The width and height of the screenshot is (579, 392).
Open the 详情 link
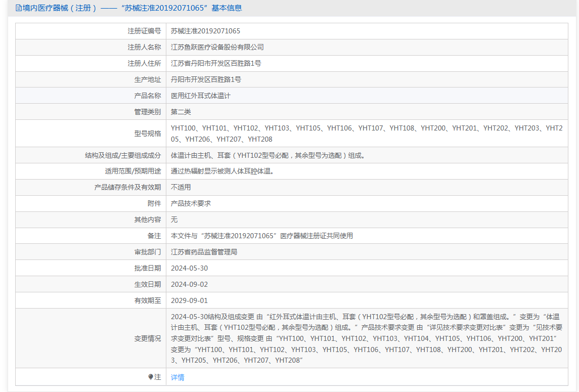(x=177, y=377)
